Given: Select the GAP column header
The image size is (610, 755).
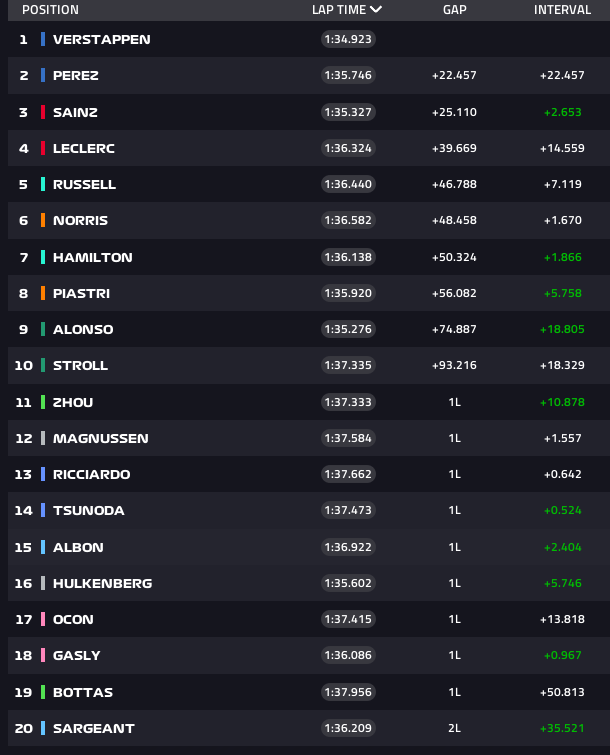Looking at the screenshot, I should (x=454, y=10).
